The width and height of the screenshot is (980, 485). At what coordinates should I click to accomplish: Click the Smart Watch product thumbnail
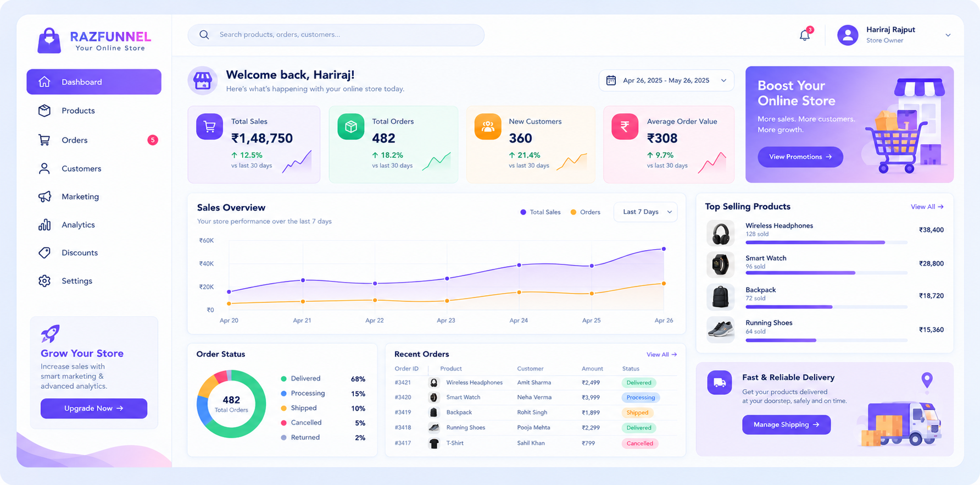coord(720,264)
